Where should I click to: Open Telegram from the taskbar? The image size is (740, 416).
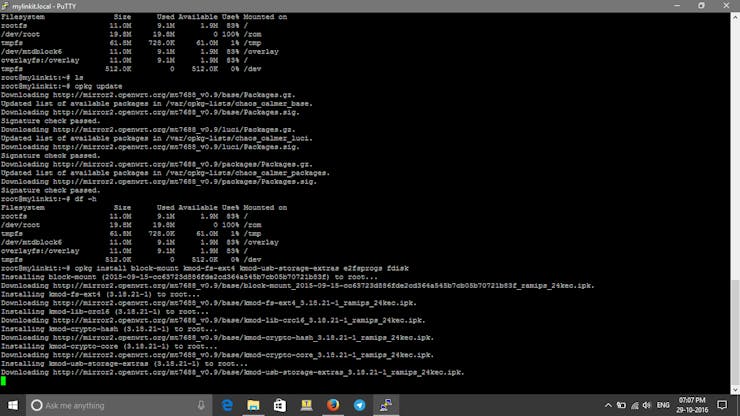click(x=359, y=405)
